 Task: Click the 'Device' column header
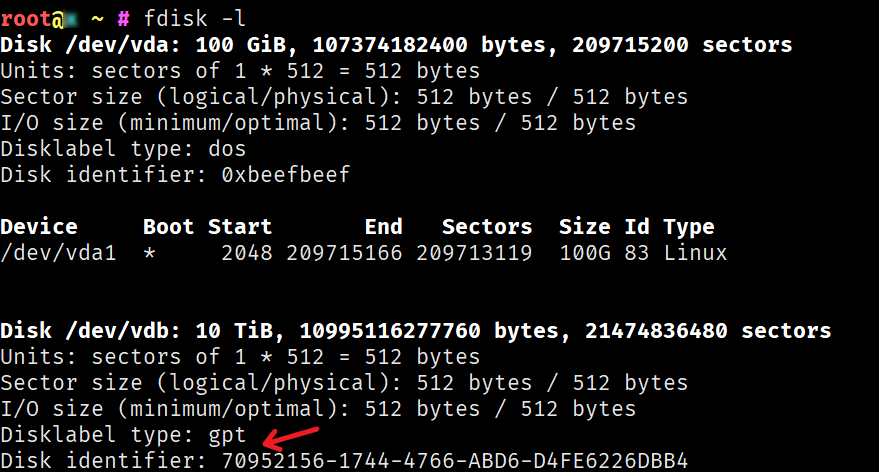[39, 226]
